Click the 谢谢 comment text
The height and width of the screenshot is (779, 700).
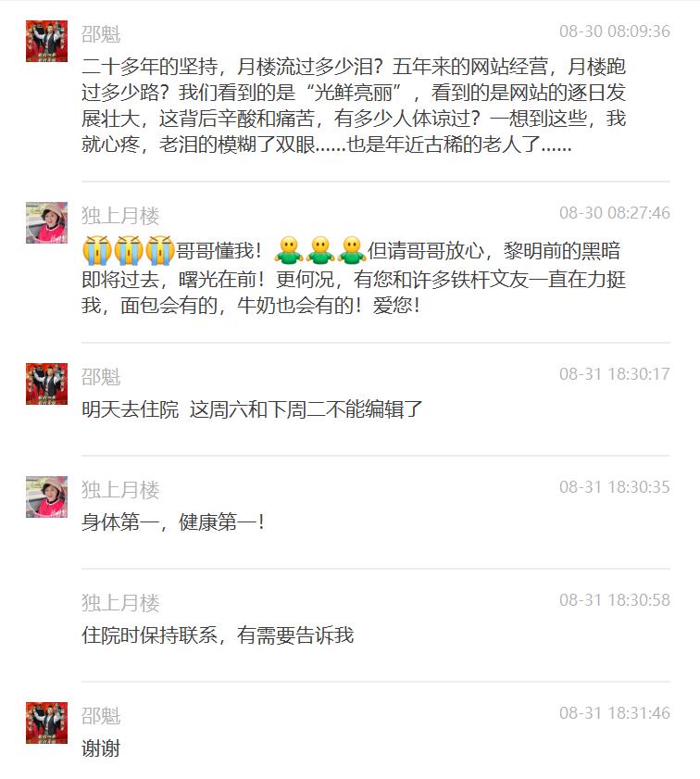pyautogui.click(x=101, y=748)
